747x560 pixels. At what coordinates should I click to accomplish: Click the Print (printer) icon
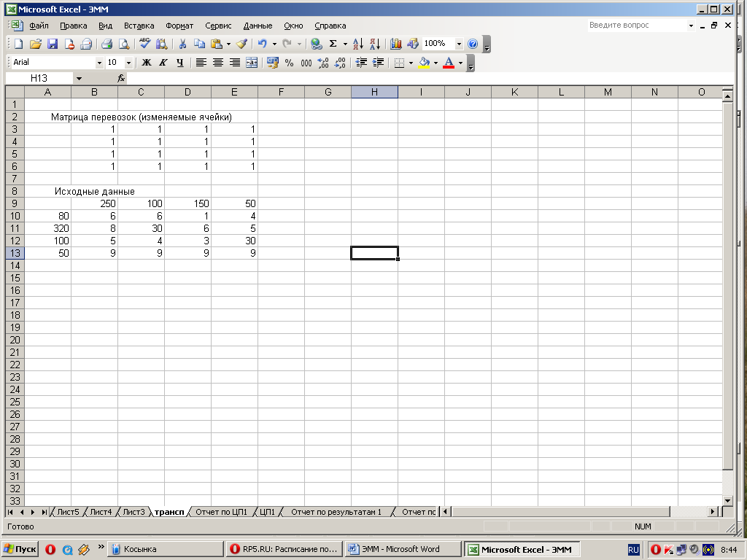[x=107, y=44]
